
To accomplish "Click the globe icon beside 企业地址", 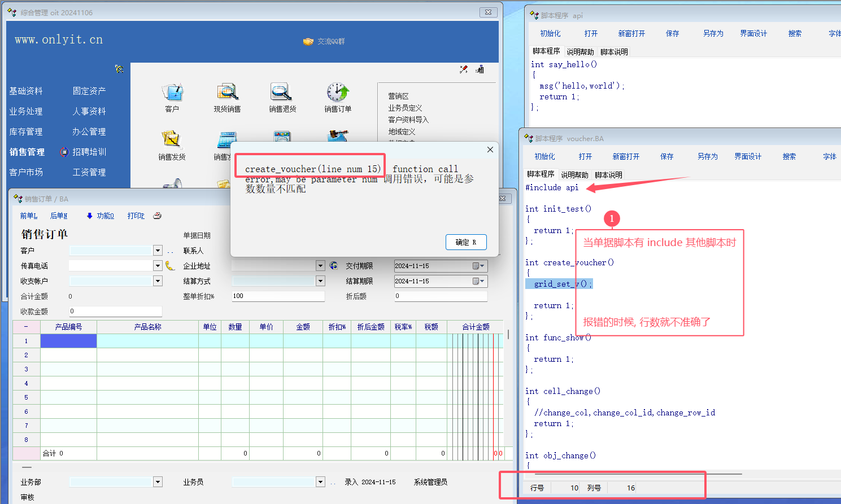I will click(334, 266).
